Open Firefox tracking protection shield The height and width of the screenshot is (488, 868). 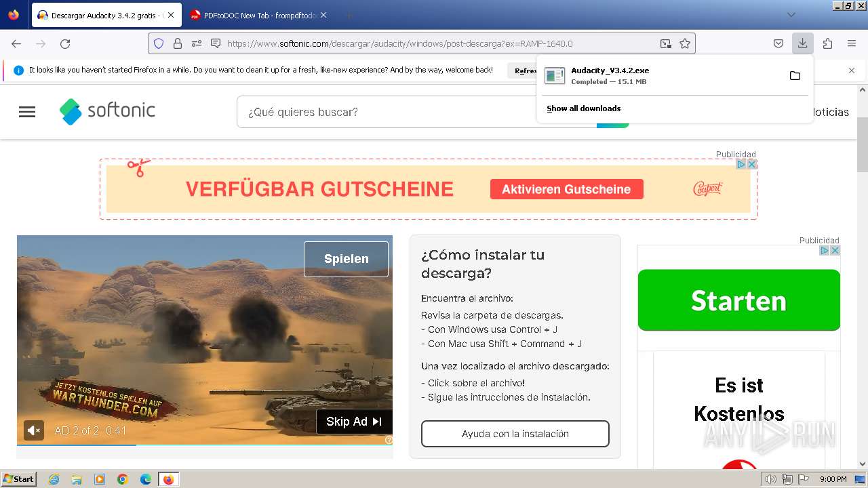[159, 43]
